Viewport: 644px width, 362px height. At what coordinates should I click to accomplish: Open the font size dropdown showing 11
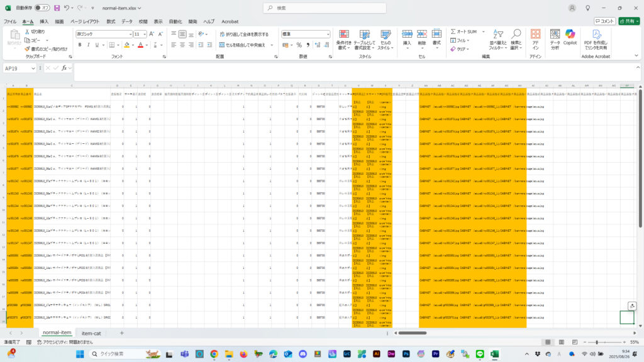145,34
